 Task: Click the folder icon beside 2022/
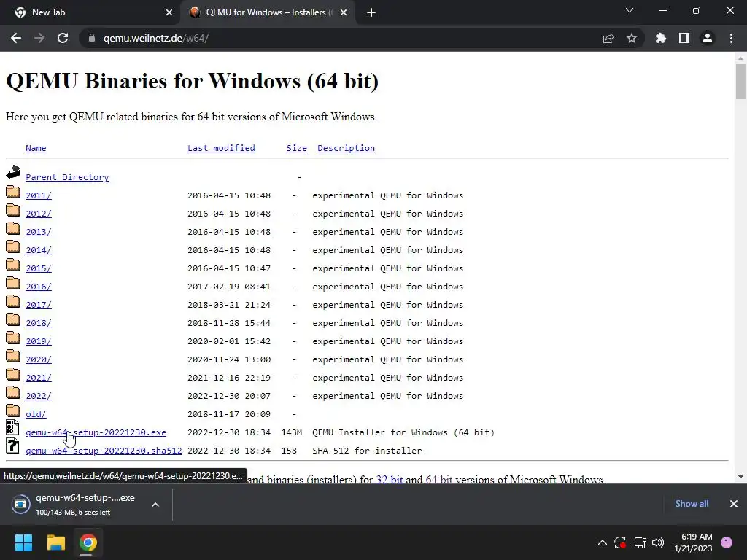pos(13,392)
